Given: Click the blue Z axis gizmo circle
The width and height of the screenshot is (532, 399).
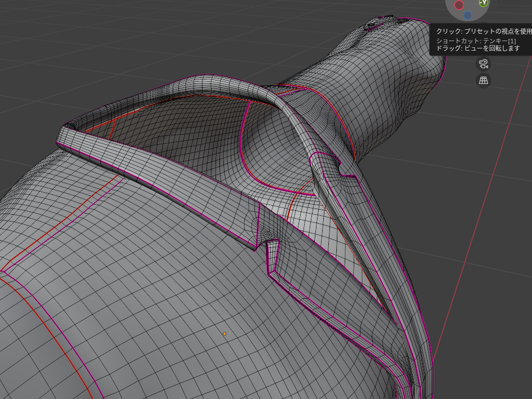Looking at the screenshot, I should pos(468,15).
